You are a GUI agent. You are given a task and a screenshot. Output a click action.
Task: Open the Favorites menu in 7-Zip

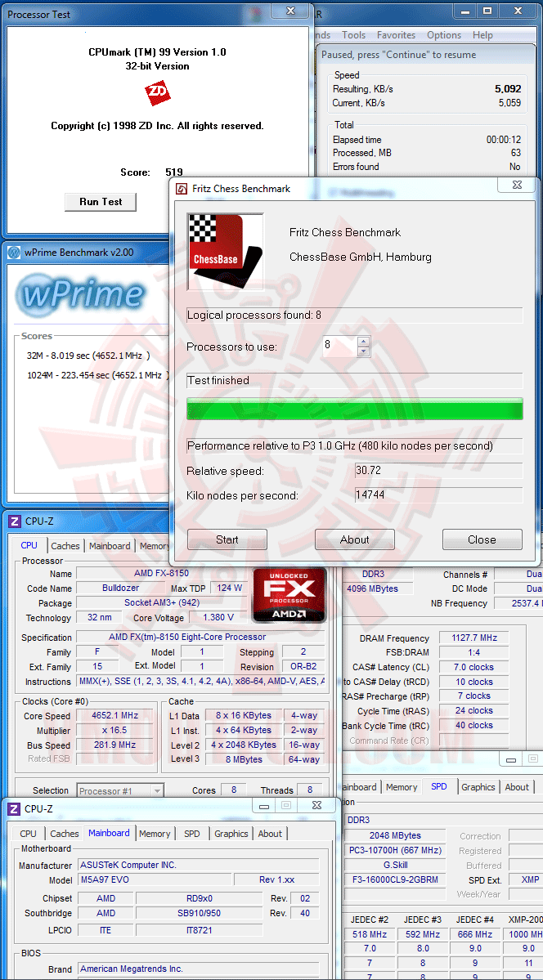point(396,35)
